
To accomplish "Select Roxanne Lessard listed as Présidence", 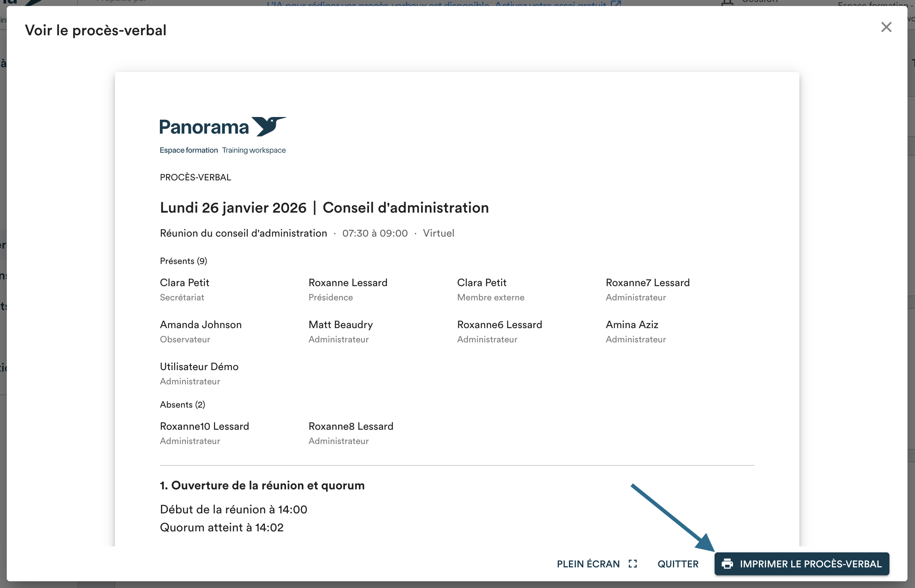I will pos(348,282).
